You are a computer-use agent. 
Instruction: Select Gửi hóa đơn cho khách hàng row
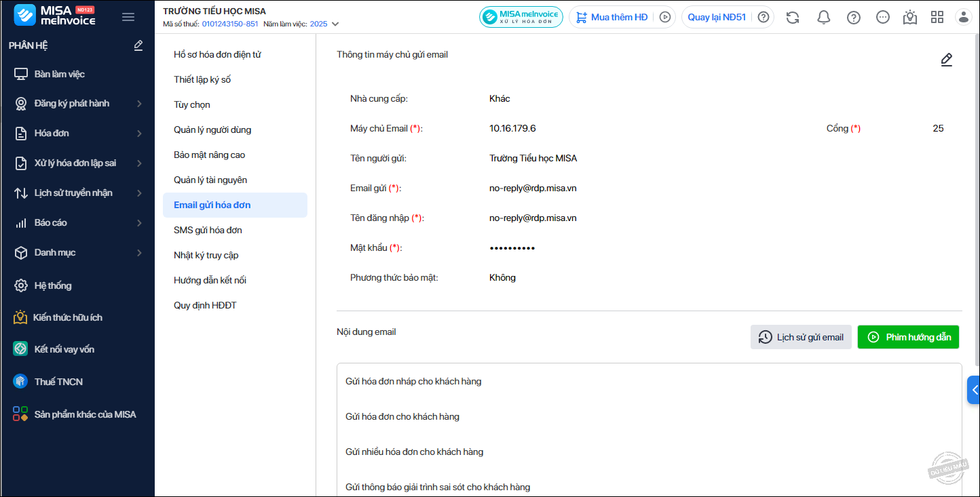tap(649, 416)
